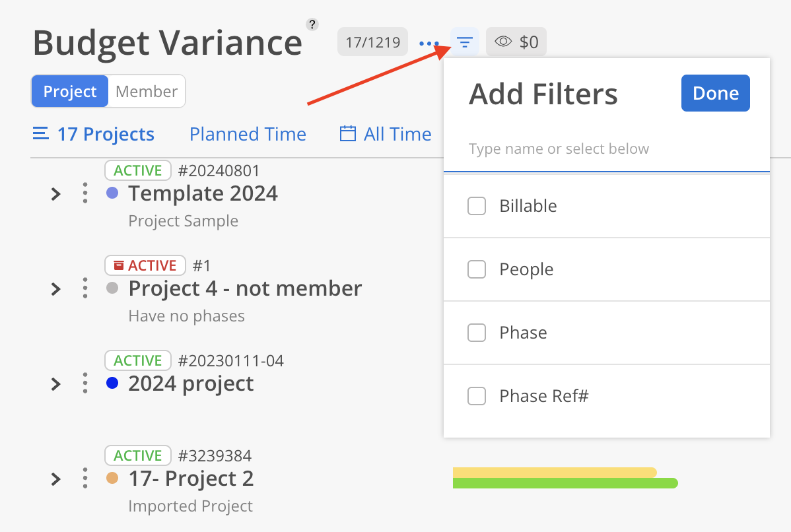Expand the 2024 project row

[x=56, y=384]
